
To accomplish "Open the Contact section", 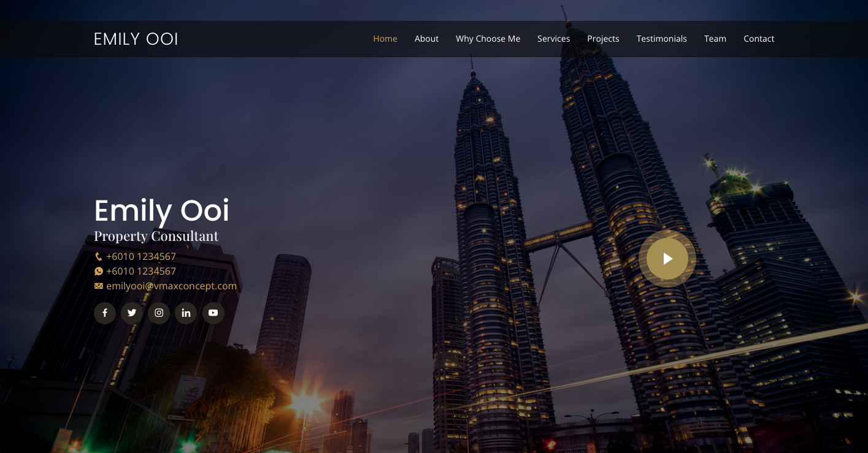I will (759, 39).
